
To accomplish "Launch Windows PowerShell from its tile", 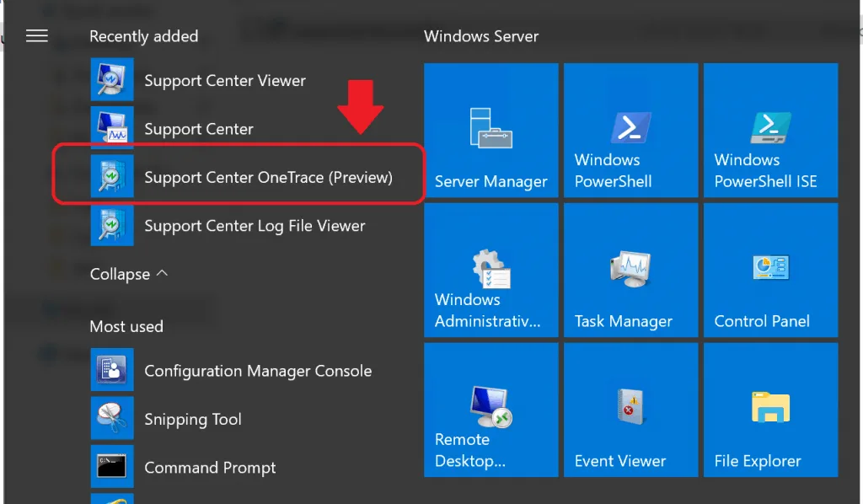I will (630, 129).
